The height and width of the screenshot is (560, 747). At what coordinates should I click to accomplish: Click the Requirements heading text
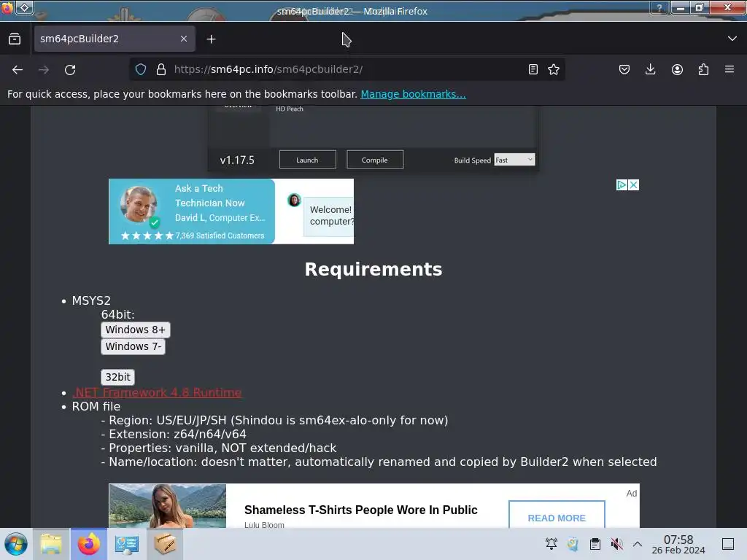click(x=373, y=269)
